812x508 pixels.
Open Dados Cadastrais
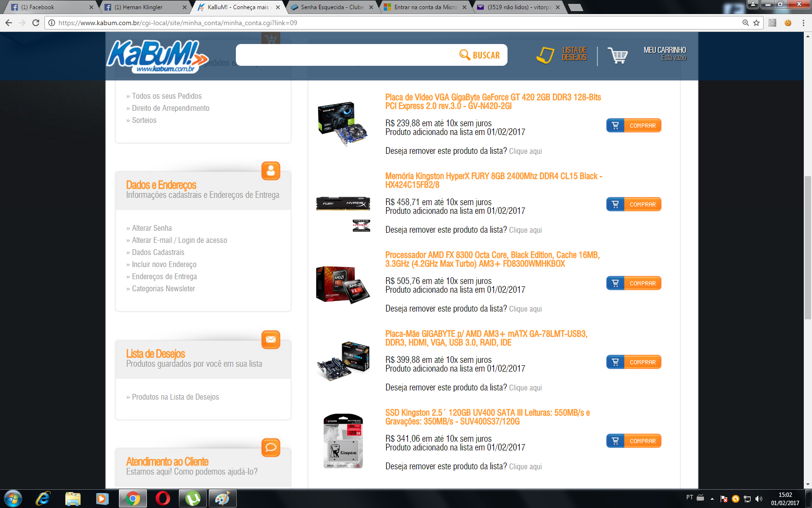[158, 253]
